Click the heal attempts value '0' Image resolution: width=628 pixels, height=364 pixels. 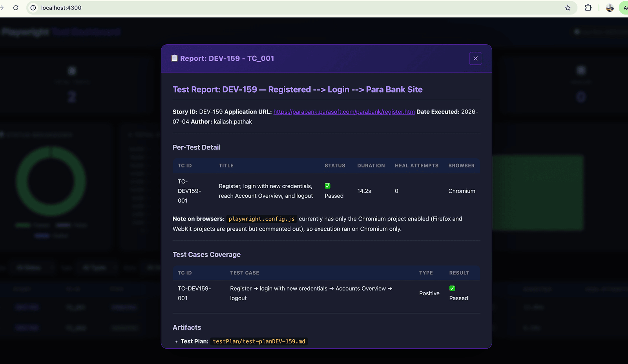[x=396, y=191]
